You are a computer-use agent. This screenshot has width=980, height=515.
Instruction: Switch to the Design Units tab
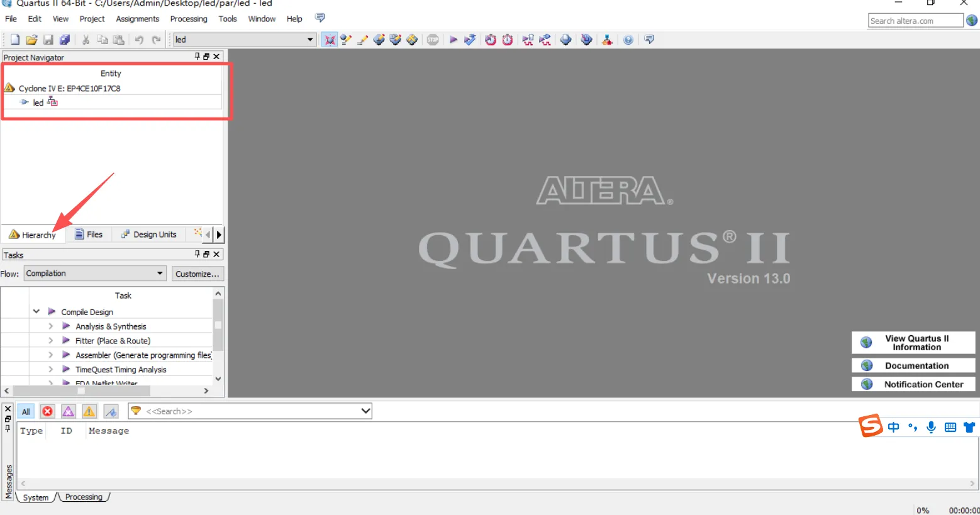coord(149,235)
